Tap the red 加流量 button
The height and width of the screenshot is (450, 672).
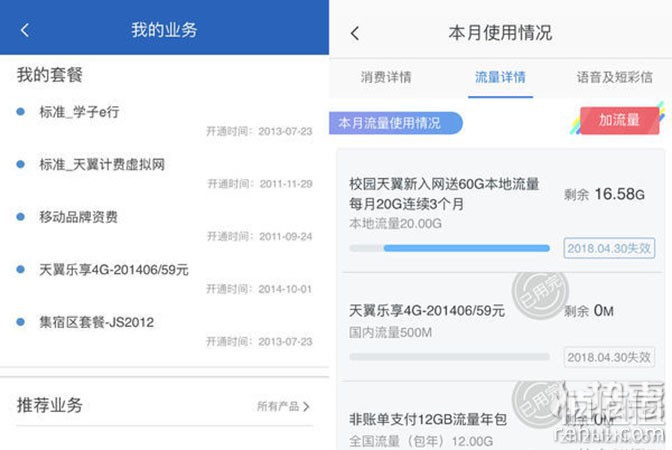click(x=619, y=120)
